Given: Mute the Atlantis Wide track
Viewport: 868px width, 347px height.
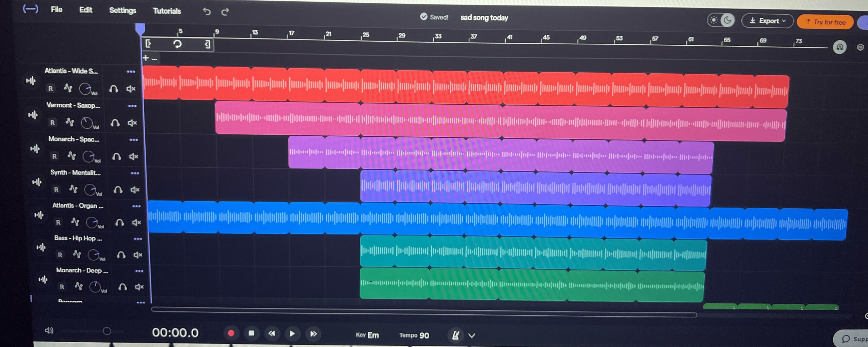Looking at the screenshot, I should coord(131,89).
